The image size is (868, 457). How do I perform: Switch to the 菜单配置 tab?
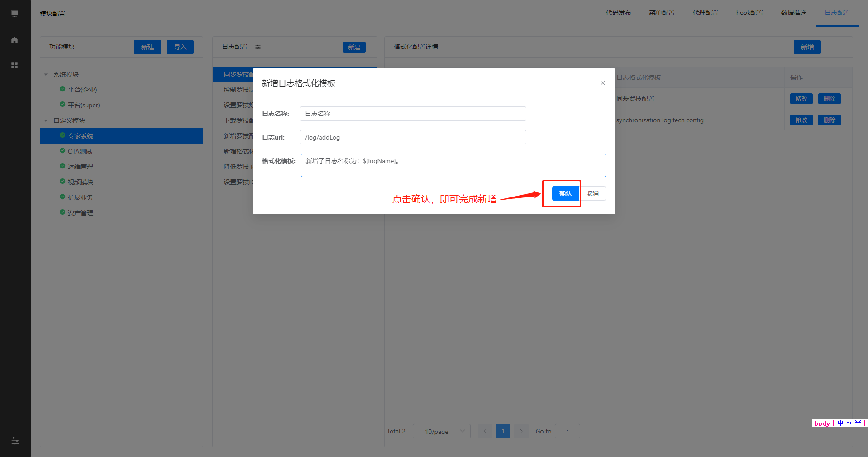point(662,13)
